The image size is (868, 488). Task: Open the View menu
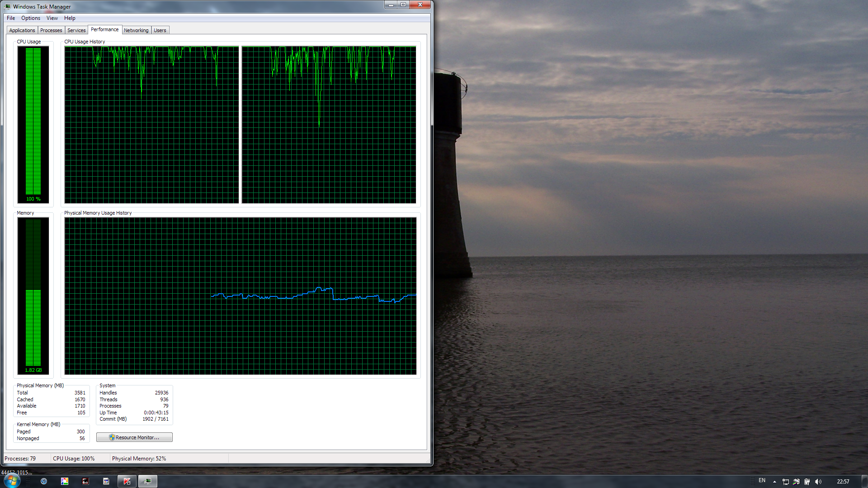coord(52,18)
